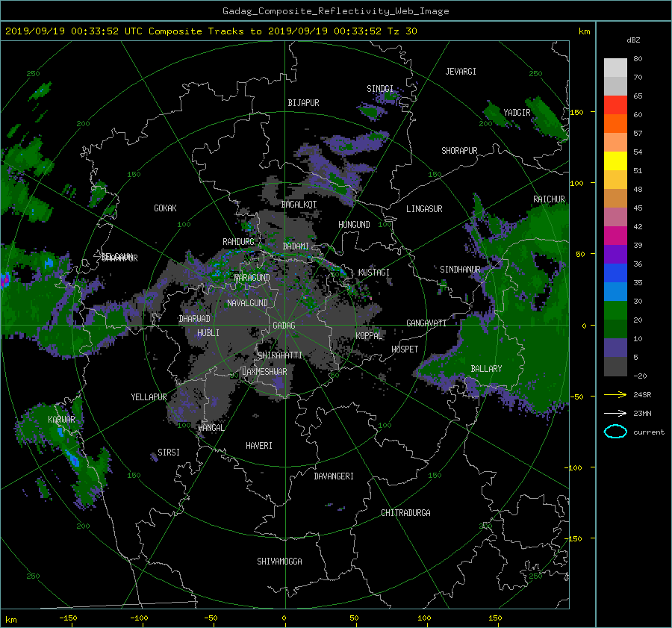Click the 150 tick on the right axis
Screen dimensions: 672x628
coord(577,112)
